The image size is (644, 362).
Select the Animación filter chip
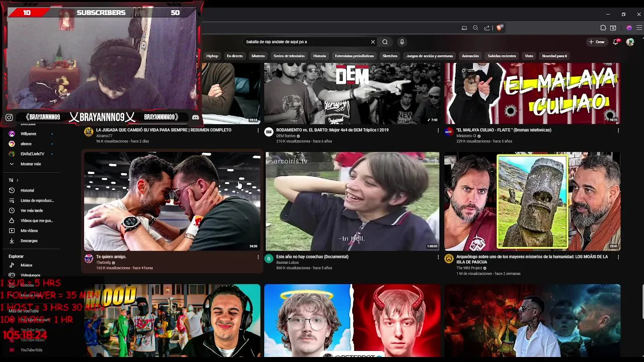click(x=470, y=56)
